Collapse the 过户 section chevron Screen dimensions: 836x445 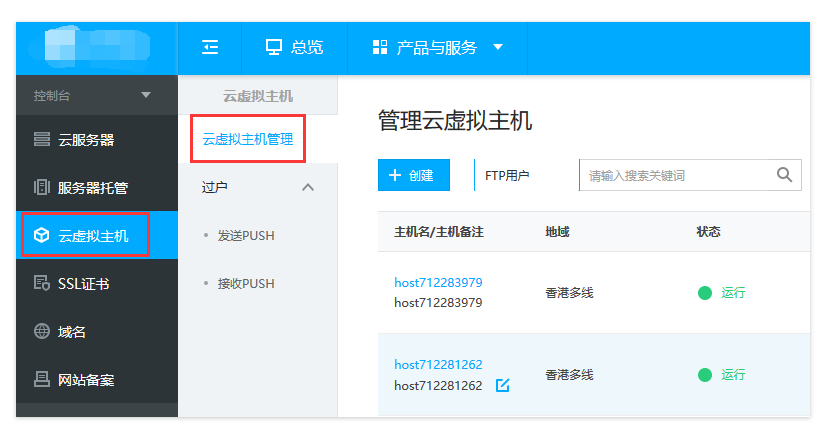[308, 187]
